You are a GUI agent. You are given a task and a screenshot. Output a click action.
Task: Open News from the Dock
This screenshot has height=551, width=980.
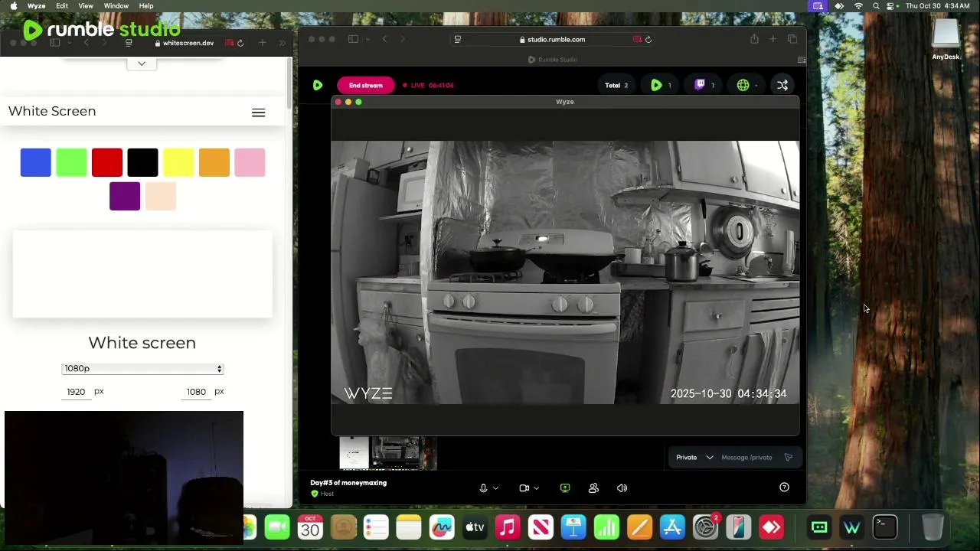[541, 527]
